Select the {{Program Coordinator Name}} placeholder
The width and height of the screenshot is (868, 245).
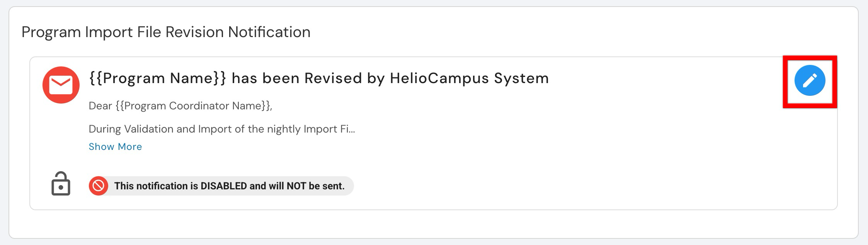click(x=193, y=106)
